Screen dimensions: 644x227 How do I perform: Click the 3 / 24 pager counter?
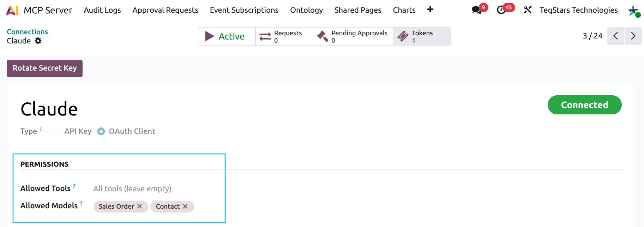coord(592,36)
